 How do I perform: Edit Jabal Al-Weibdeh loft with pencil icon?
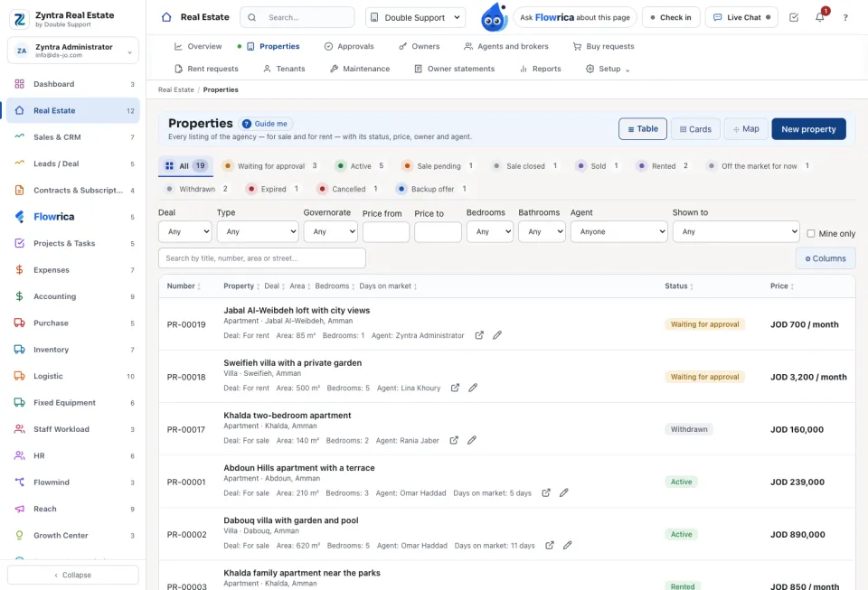click(x=497, y=335)
